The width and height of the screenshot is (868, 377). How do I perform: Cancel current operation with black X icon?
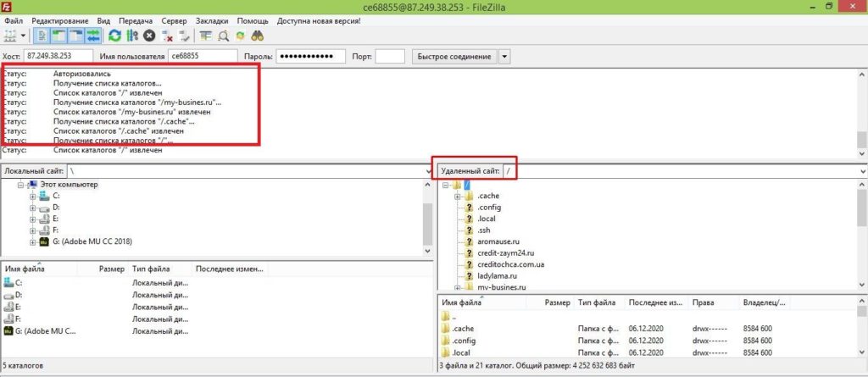tap(149, 36)
